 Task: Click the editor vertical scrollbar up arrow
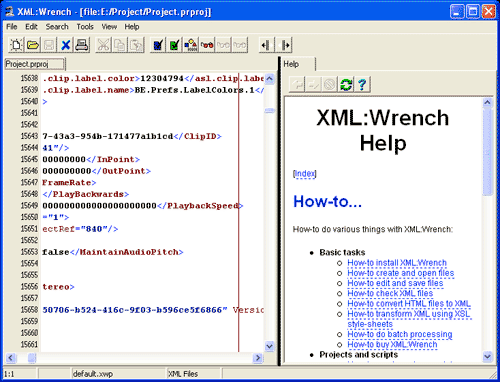(x=269, y=79)
